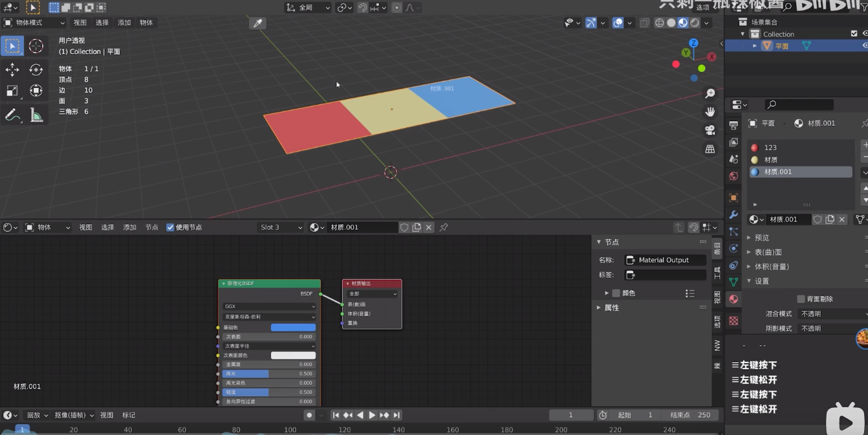This screenshot has width=868, height=435.
Task: Select the 3D Cursor tool
Action: [36, 46]
